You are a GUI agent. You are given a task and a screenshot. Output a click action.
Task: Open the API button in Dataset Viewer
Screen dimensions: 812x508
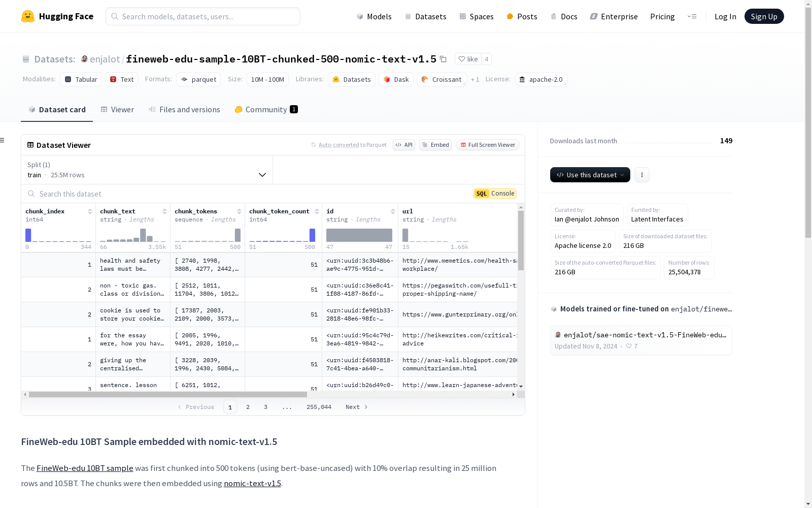point(404,145)
